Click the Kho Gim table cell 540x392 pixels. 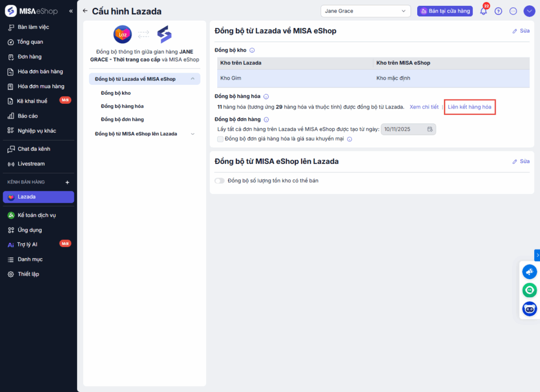295,79
